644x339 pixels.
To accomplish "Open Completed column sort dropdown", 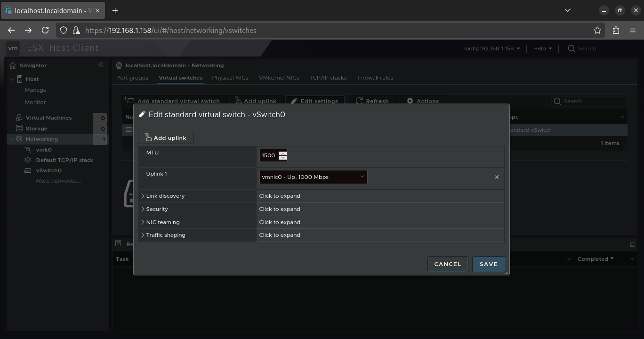I will [632, 259].
